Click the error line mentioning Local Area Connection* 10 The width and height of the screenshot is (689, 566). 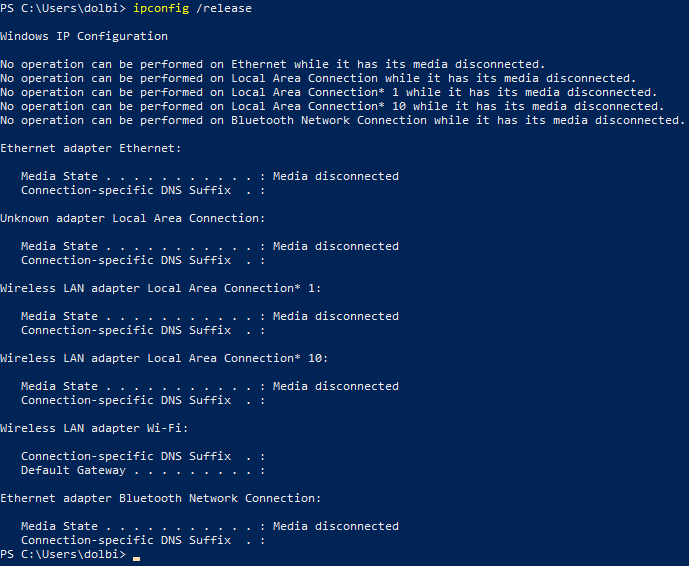tap(332, 106)
